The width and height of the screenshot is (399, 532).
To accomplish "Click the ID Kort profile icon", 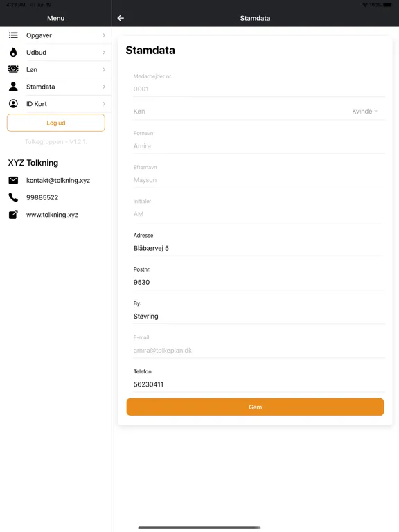I will (x=13, y=103).
